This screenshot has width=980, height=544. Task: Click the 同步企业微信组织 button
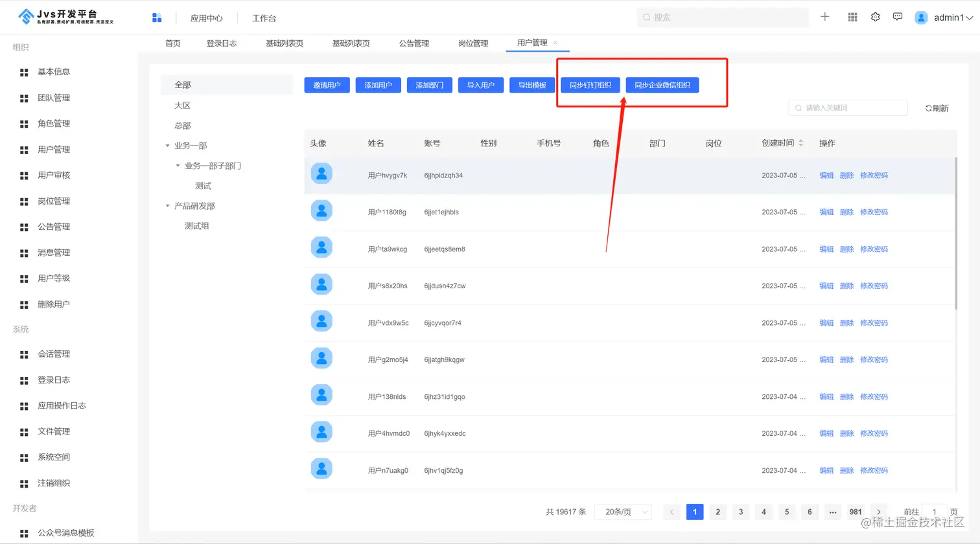click(662, 85)
